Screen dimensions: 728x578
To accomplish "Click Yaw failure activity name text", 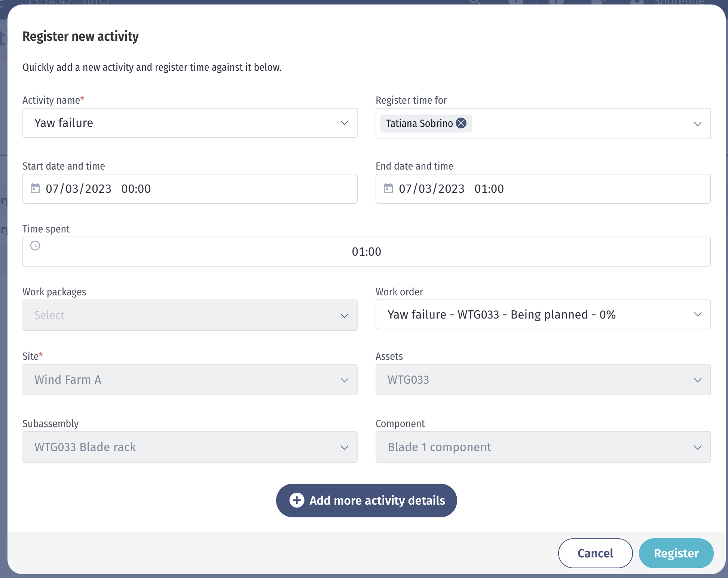I will click(x=64, y=123).
